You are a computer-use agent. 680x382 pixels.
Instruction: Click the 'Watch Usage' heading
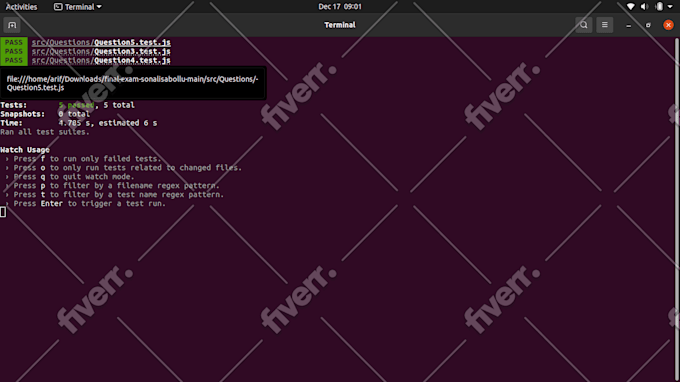coord(25,150)
